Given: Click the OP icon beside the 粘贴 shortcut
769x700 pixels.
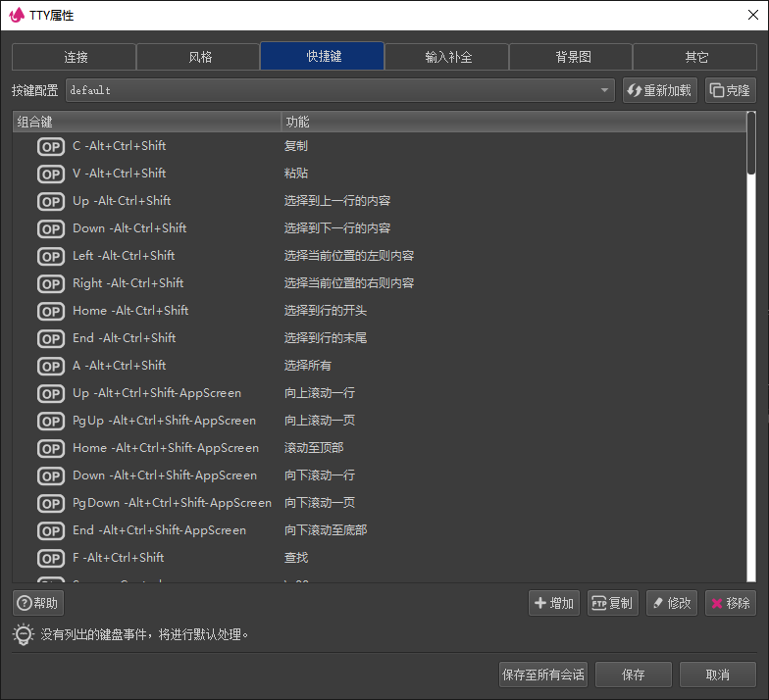Looking at the screenshot, I should [51, 174].
